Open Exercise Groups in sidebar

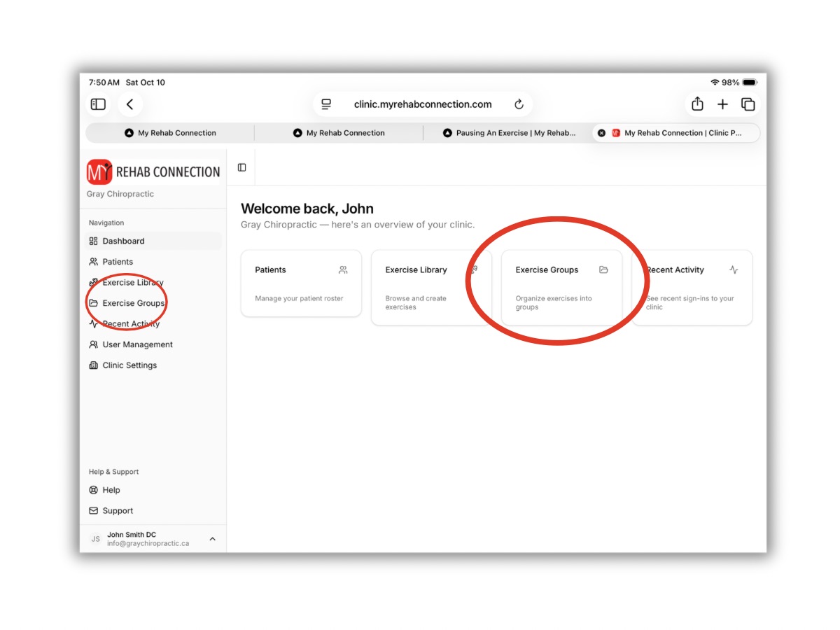(x=153, y=303)
